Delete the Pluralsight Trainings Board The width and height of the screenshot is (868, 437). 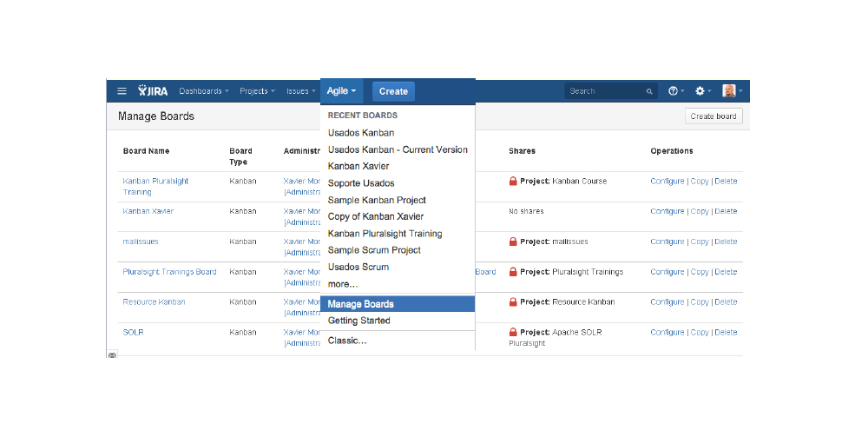[x=726, y=272]
